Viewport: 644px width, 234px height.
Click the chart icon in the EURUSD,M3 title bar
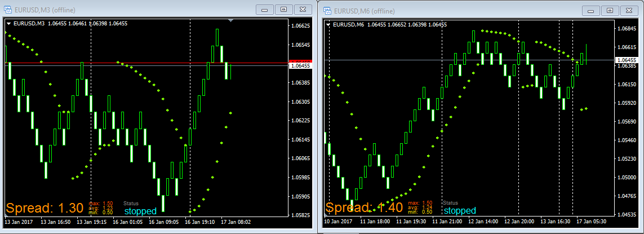click(7, 10)
